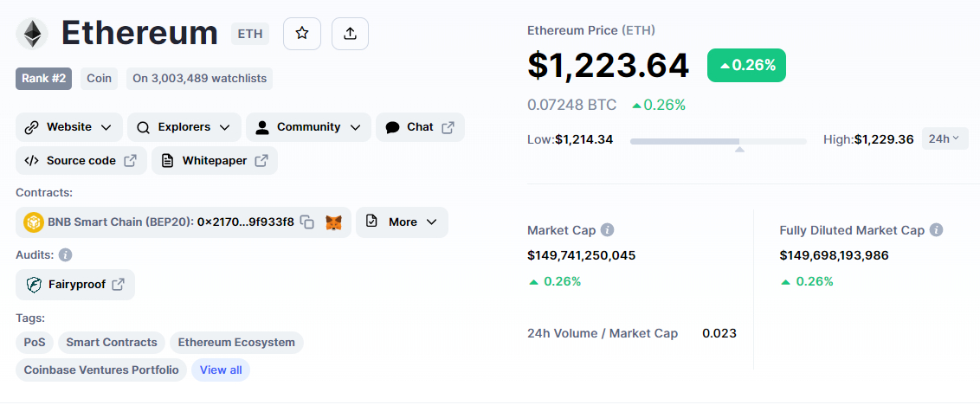This screenshot has width=980, height=405.
Task: Click the watchlists count badge
Action: 199,79
